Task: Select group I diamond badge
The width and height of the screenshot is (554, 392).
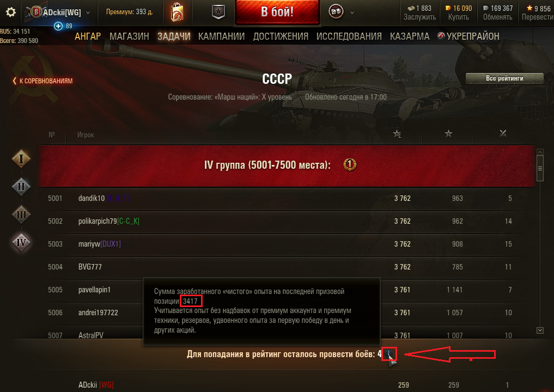Action: 21,159
